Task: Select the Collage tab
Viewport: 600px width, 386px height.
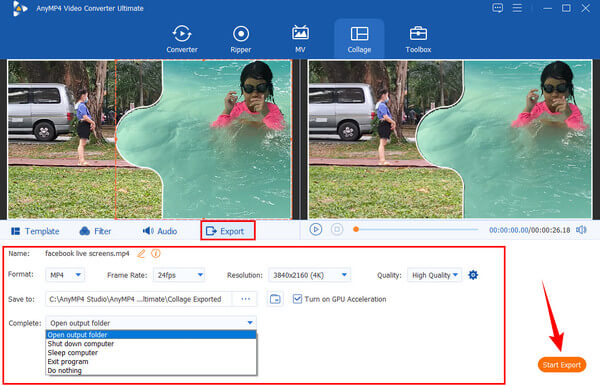Action: click(359, 39)
